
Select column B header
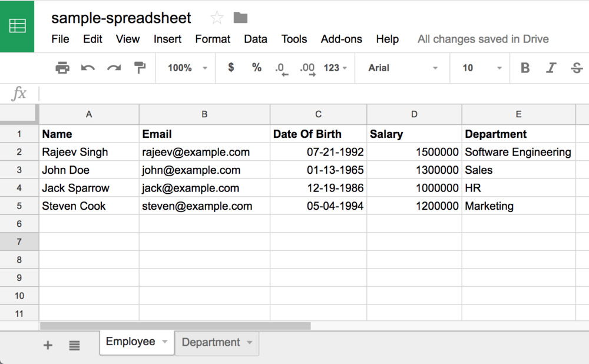click(x=204, y=114)
